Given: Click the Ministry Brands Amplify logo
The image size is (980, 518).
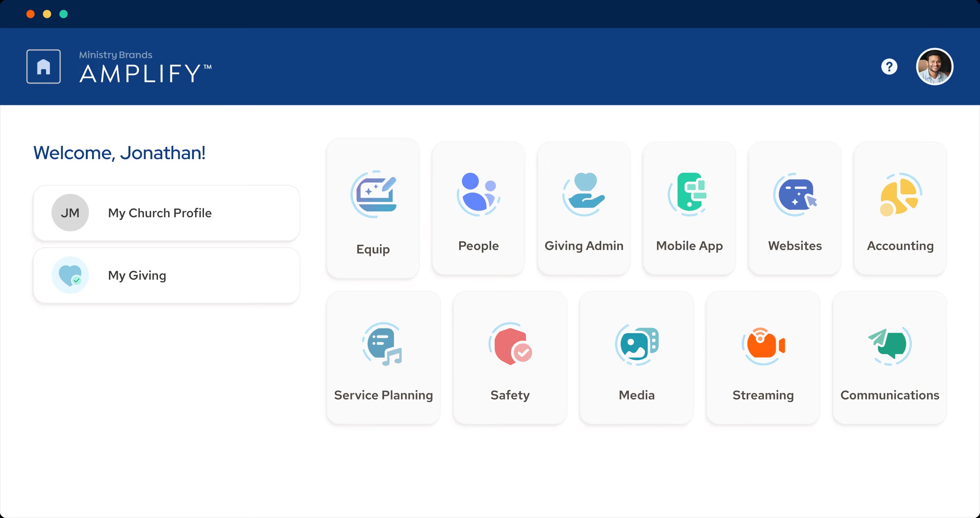Looking at the screenshot, I should [146, 67].
